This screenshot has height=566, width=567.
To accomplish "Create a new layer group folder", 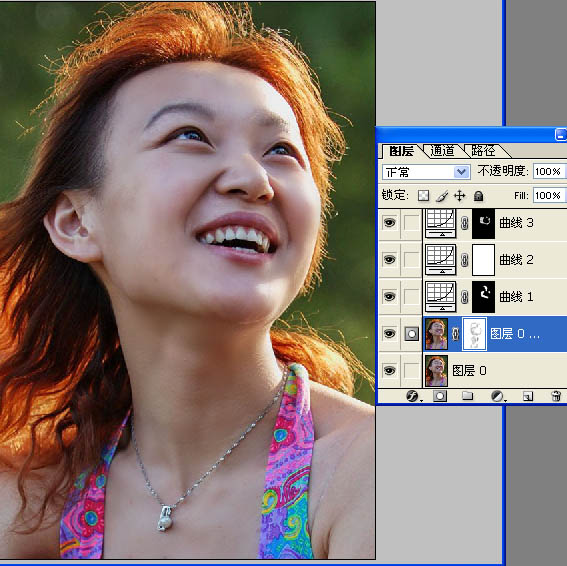I will click(468, 396).
